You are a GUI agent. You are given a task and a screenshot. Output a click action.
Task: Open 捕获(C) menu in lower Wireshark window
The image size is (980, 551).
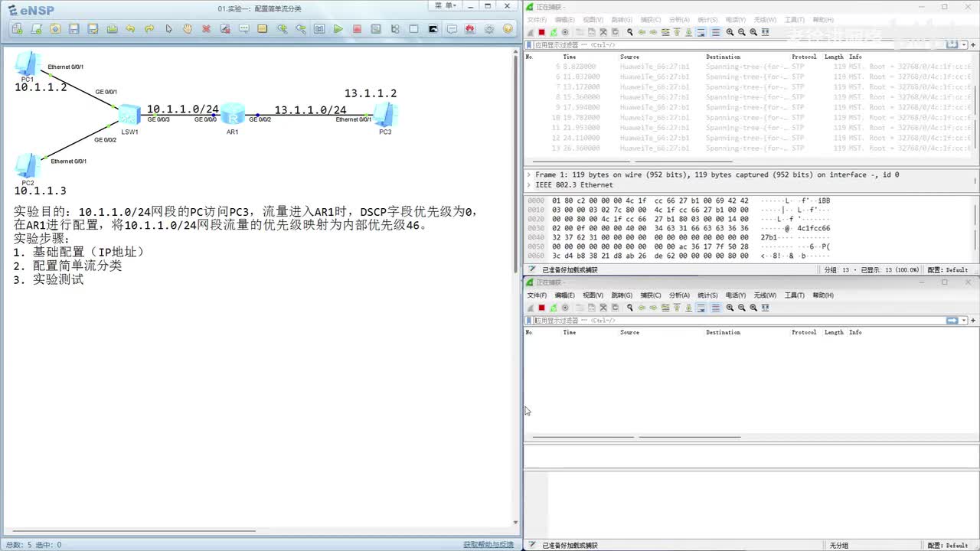pos(651,295)
